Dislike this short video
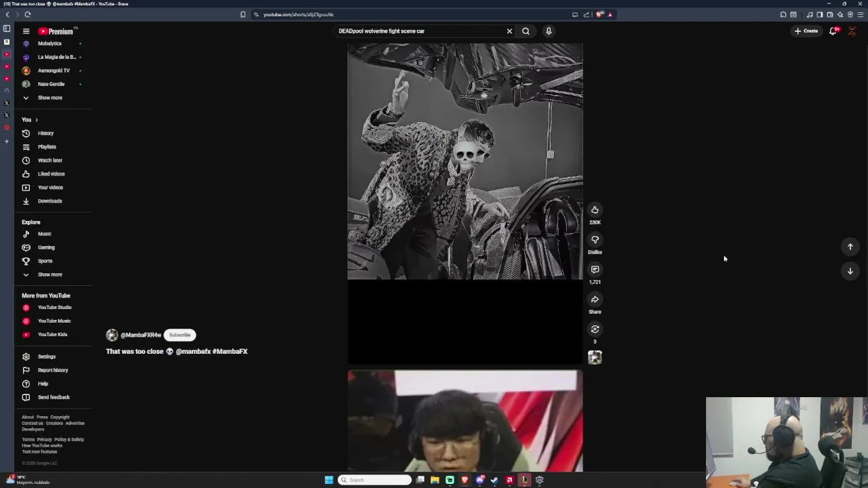The width and height of the screenshot is (868, 488). tap(595, 240)
